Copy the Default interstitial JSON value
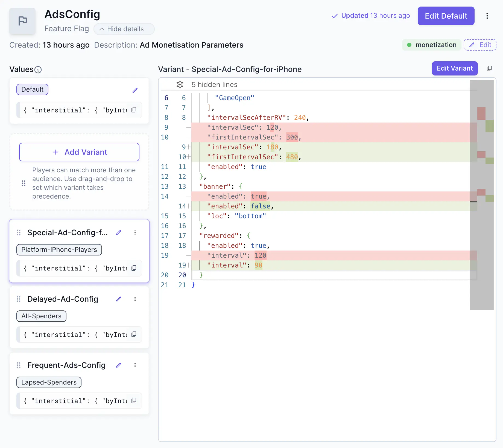Image resolution: width=503 pixels, height=448 pixels. click(x=134, y=110)
